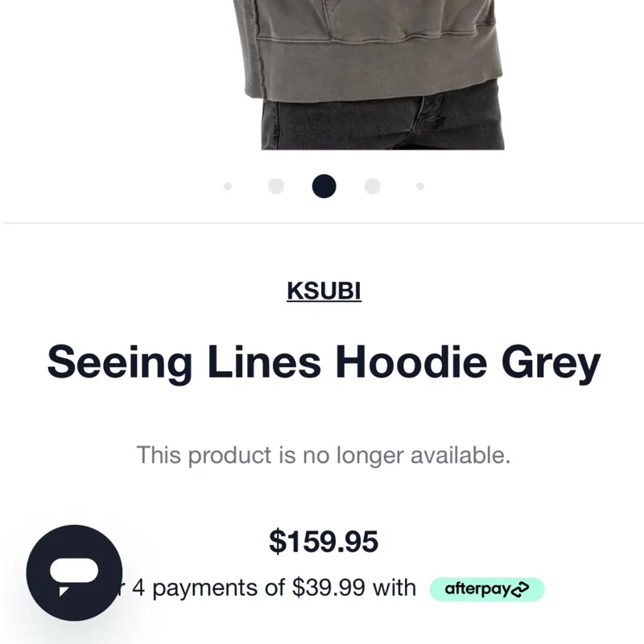Click the mint green Afterpay badge

tap(487, 589)
